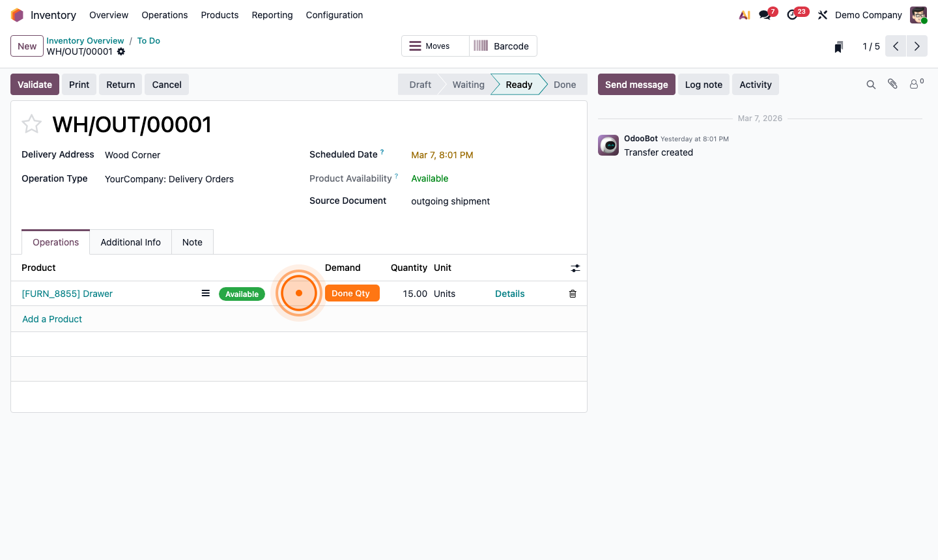Toggle the favorite star for WH/OUT/00001

tap(31, 124)
